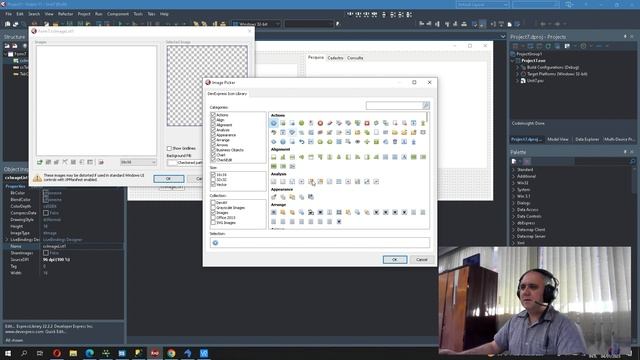Open taskbar search
Viewport: 640px width, 360px height.
[24, 353]
